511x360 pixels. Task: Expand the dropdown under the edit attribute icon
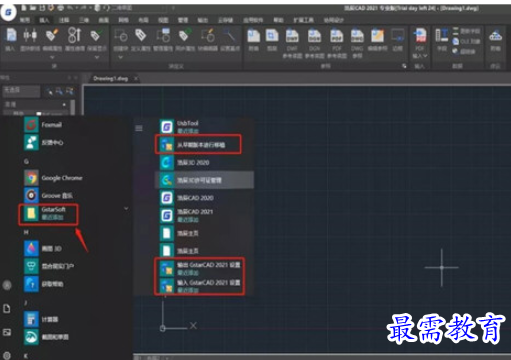(52, 57)
